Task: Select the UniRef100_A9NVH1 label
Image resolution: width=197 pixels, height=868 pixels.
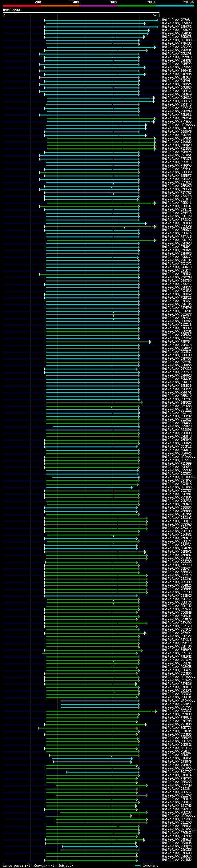Action: [177, 50]
